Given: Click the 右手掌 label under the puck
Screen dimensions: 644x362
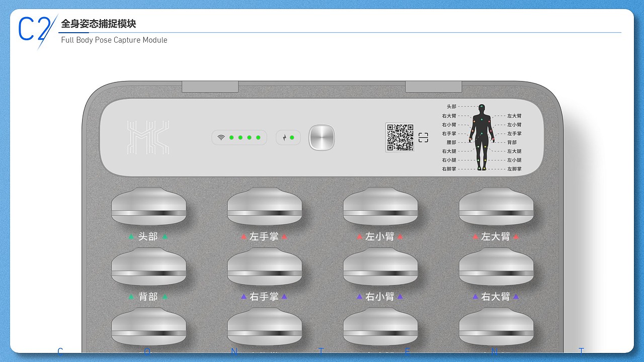Looking at the screenshot, I should pos(264,297).
